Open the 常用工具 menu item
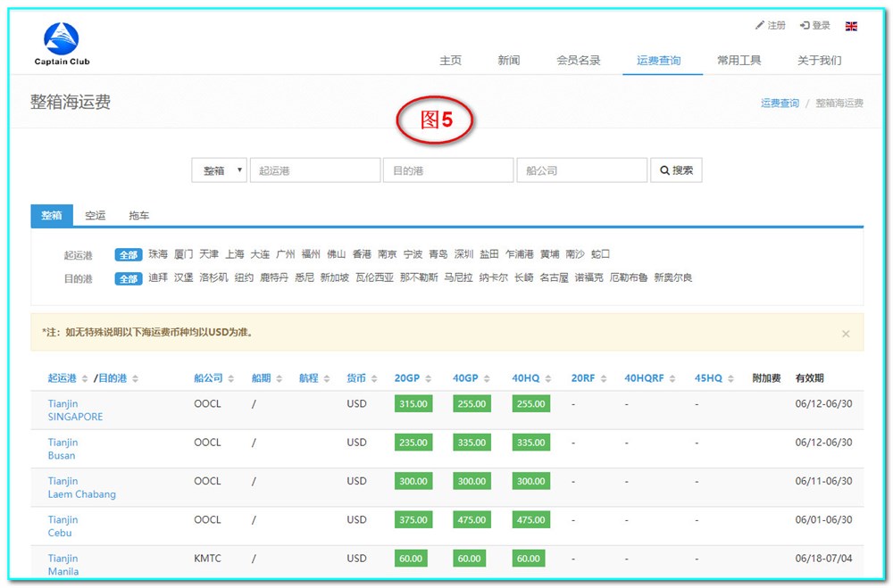The width and height of the screenshot is (893, 588). pos(739,61)
